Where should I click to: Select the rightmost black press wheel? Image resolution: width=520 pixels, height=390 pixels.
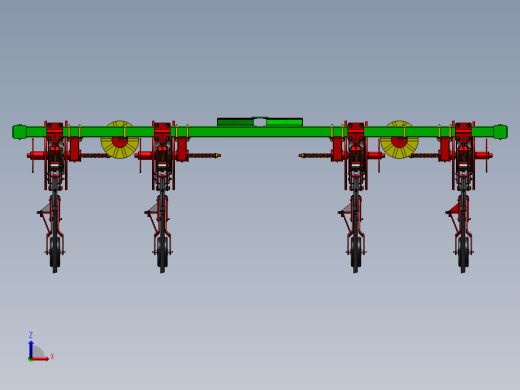tap(463, 253)
